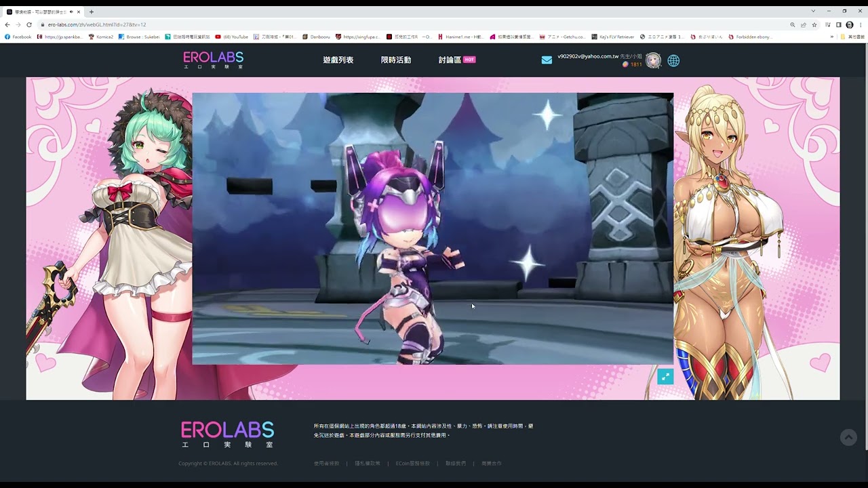Screen dimensions: 868x488
Task: Open the 聯絡我們 footer link
Action: click(x=456, y=464)
